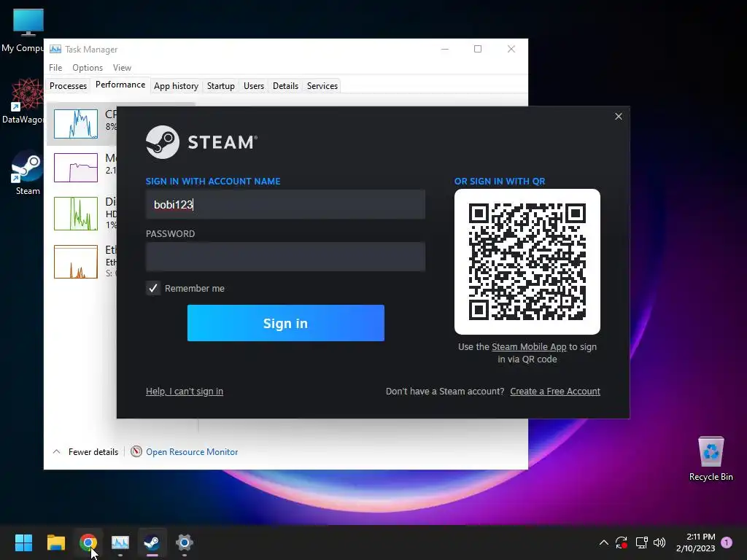Click the blue Sign in button
Screen dimensions: 747x560
(286, 323)
